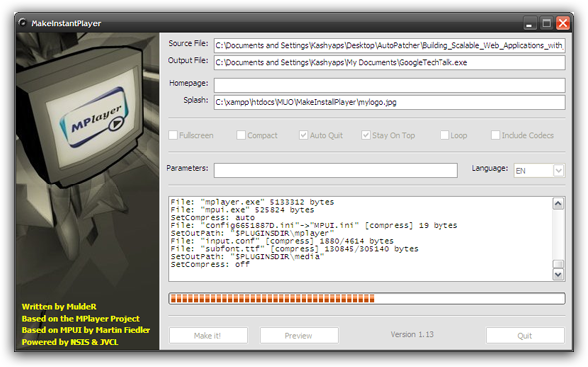Click the log scrollbar down arrow
588x367 pixels.
(558, 274)
